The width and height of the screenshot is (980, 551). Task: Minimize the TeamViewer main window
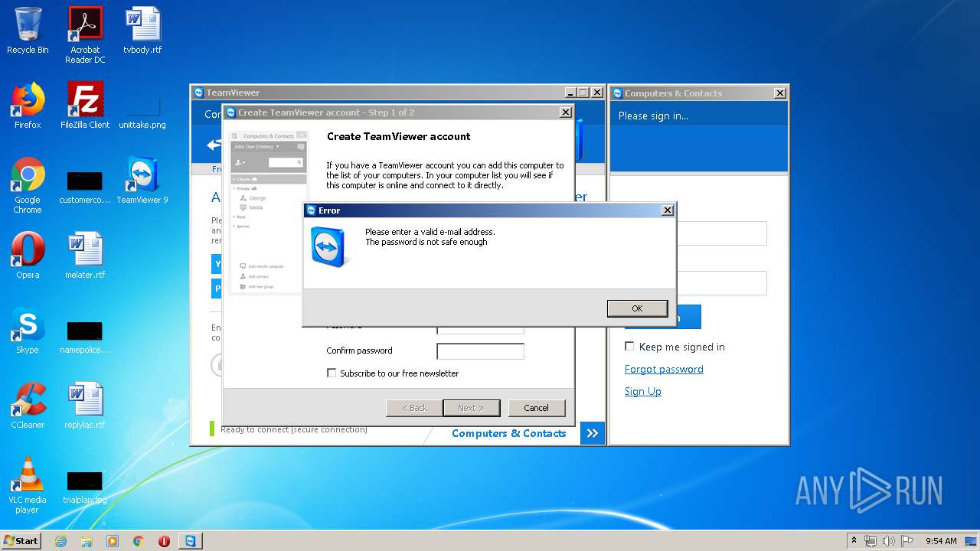570,93
